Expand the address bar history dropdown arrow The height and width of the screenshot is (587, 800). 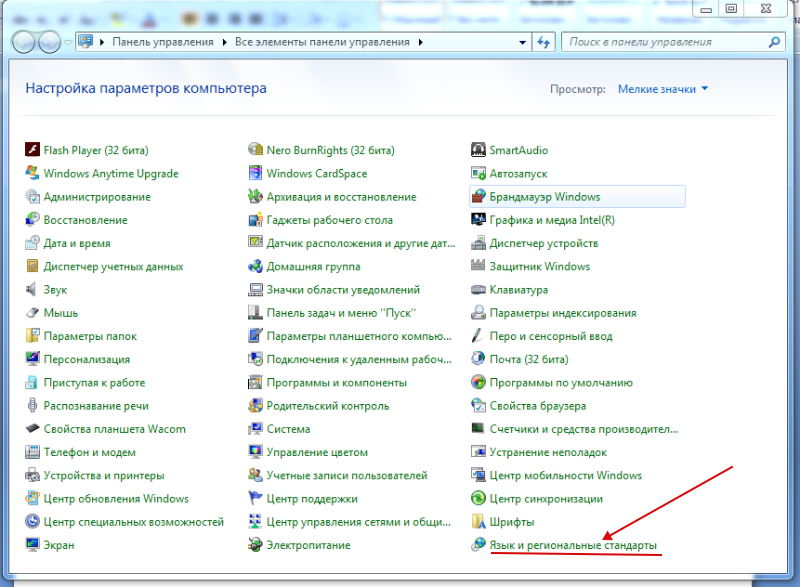tap(522, 42)
